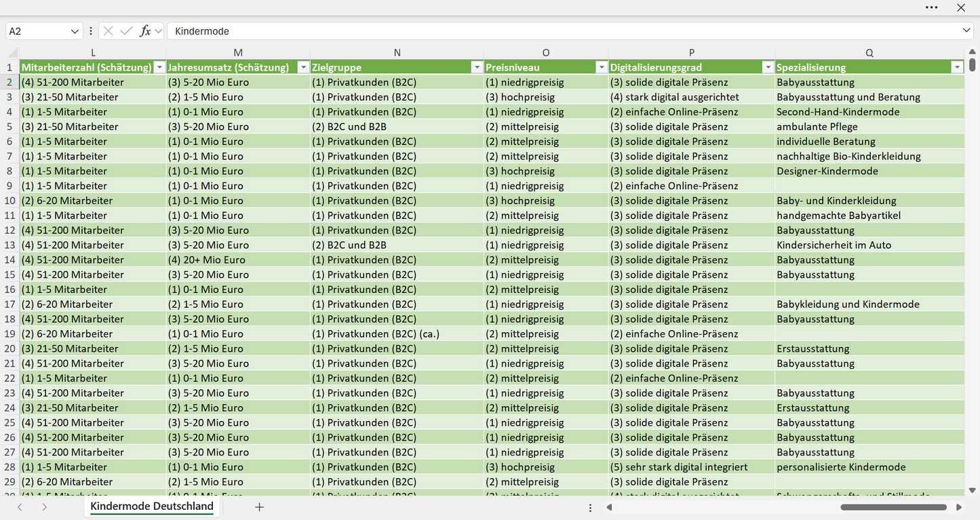Screen dimensions: 980x520
Task: Select column Q header
Action: pos(869,53)
